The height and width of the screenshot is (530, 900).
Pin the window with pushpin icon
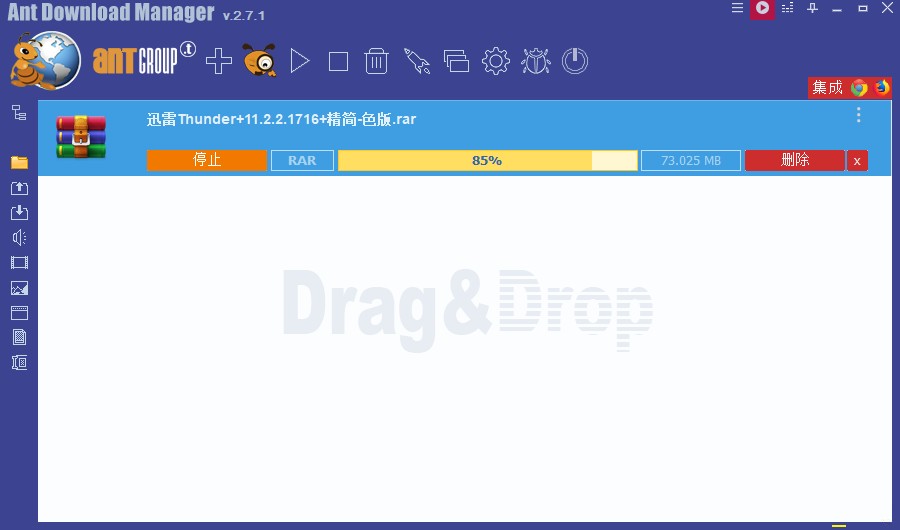(812, 8)
